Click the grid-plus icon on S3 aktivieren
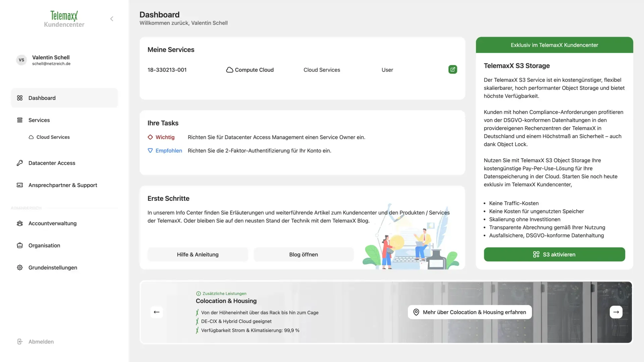644x362 pixels. click(536, 254)
